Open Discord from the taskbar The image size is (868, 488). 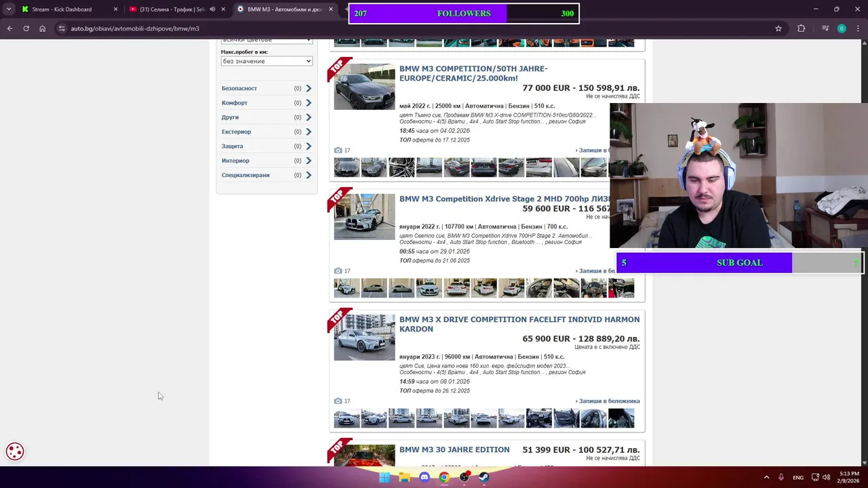[425, 477]
